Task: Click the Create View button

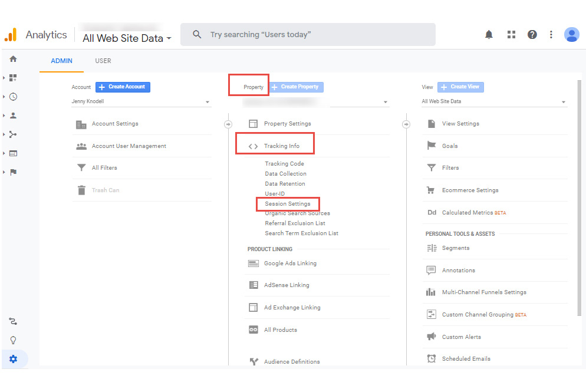Action: point(461,87)
